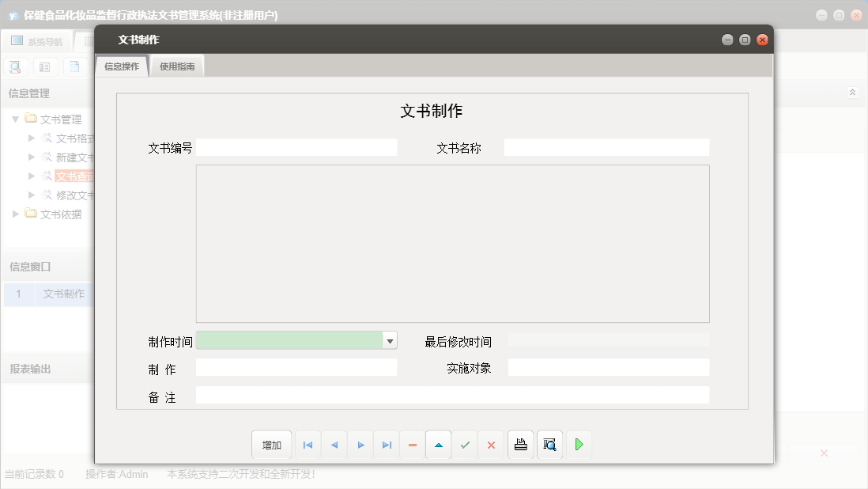Run the operation with the green play icon
This screenshot has height=489, width=868.
pyautogui.click(x=579, y=444)
